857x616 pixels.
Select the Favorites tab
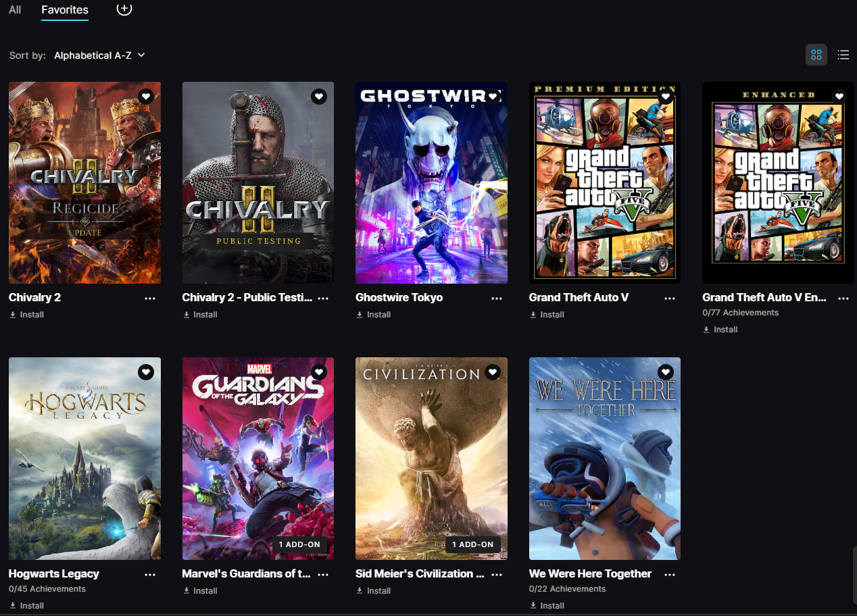(65, 9)
